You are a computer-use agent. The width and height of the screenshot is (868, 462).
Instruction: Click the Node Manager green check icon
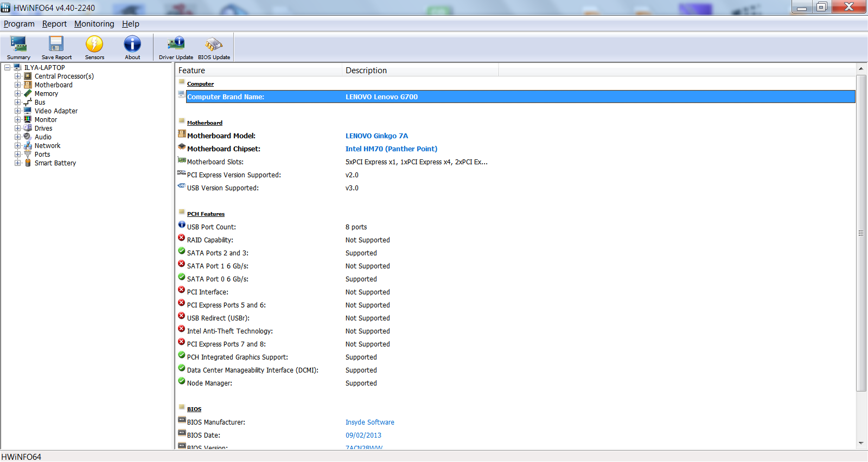(x=182, y=381)
